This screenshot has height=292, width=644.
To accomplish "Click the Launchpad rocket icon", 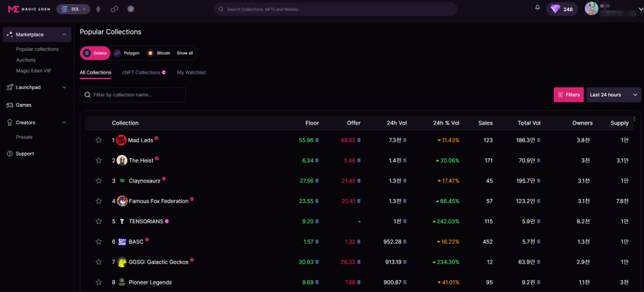I will 10,87.
